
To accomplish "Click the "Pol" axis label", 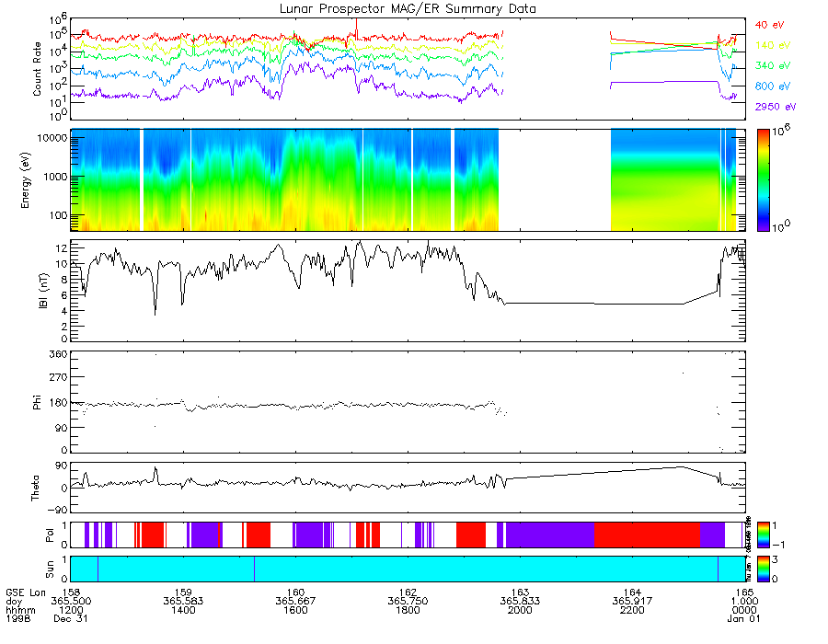I will click(x=50, y=535).
